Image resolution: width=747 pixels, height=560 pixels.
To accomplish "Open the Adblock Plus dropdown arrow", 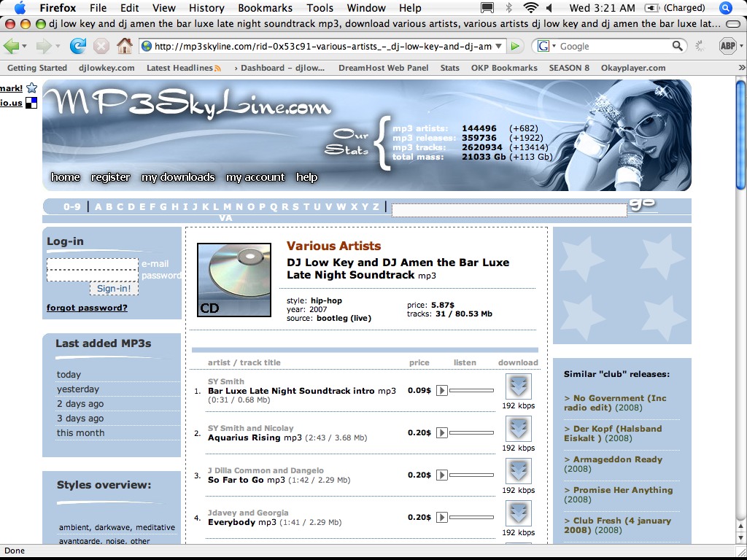I will (x=741, y=46).
